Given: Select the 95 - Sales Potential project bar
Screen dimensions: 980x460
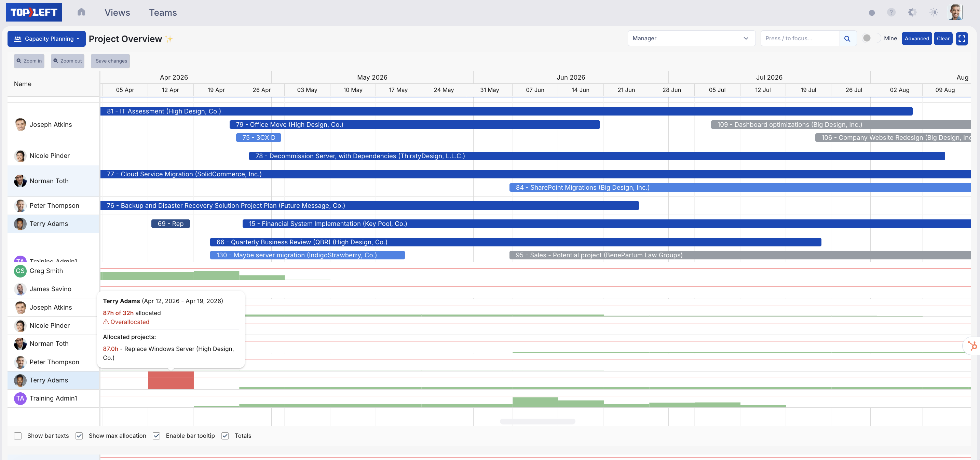Looking at the screenshot, I should pos(740,255).
